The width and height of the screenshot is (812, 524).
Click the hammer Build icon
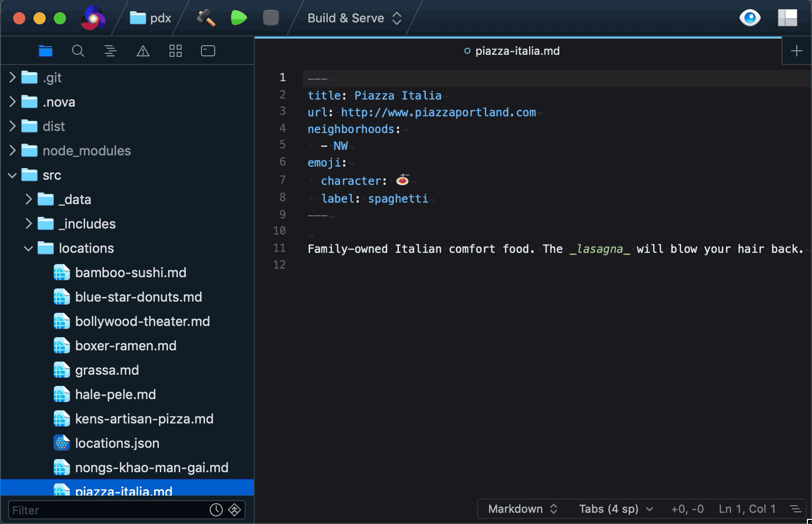[x=206, y=18]
